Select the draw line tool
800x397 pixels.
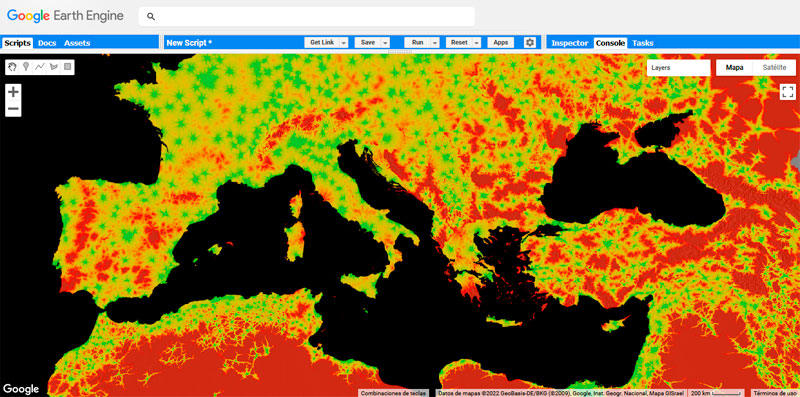point(40,67)
